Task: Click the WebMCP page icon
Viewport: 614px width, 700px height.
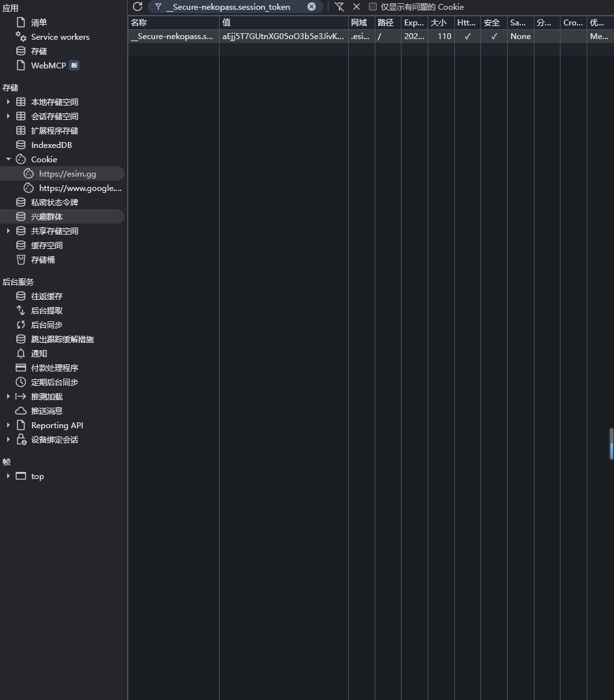Action: [x=21, y=65]
